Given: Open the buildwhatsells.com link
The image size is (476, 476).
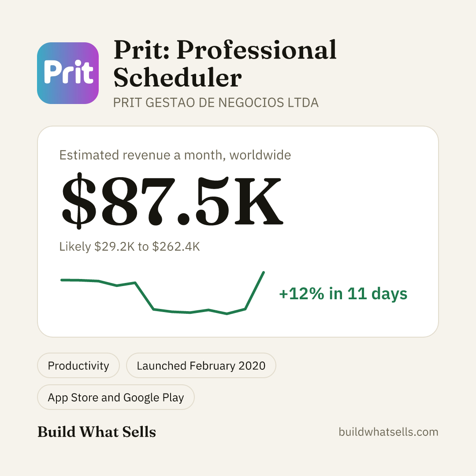Looking at the screenshot, I should point(388,432).
